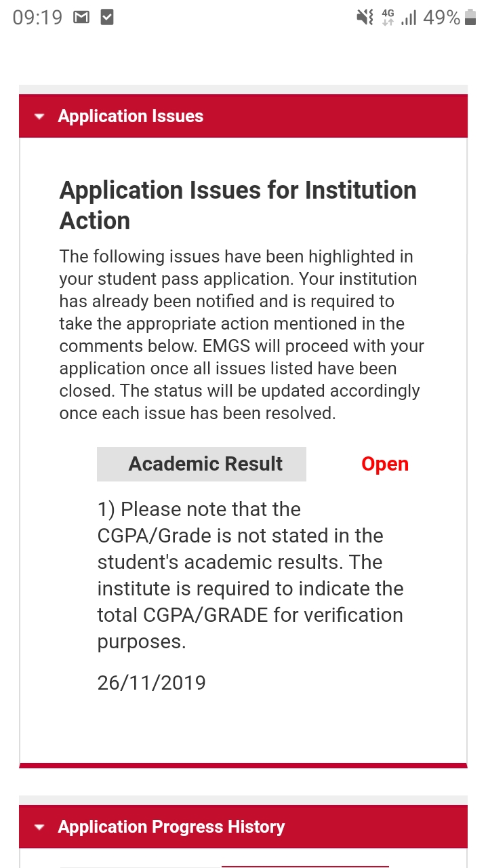Tap the Application Issues header title
The image size is (488, 868).
(x=131, y=117)
